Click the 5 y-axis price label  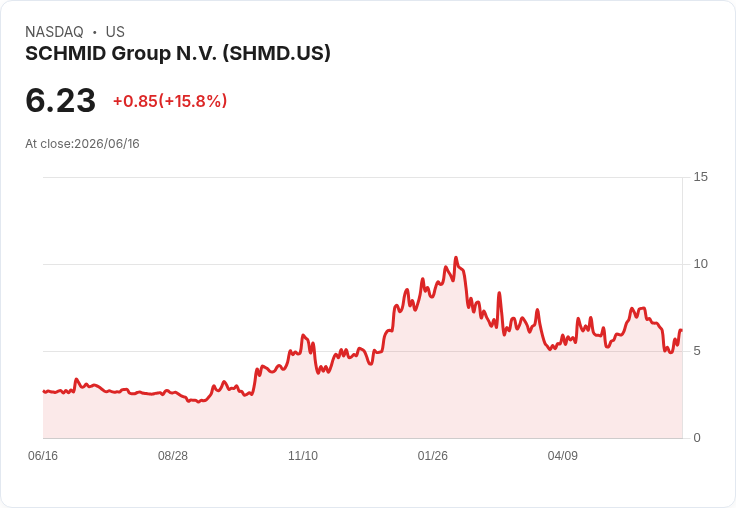[x=697, y=351]
